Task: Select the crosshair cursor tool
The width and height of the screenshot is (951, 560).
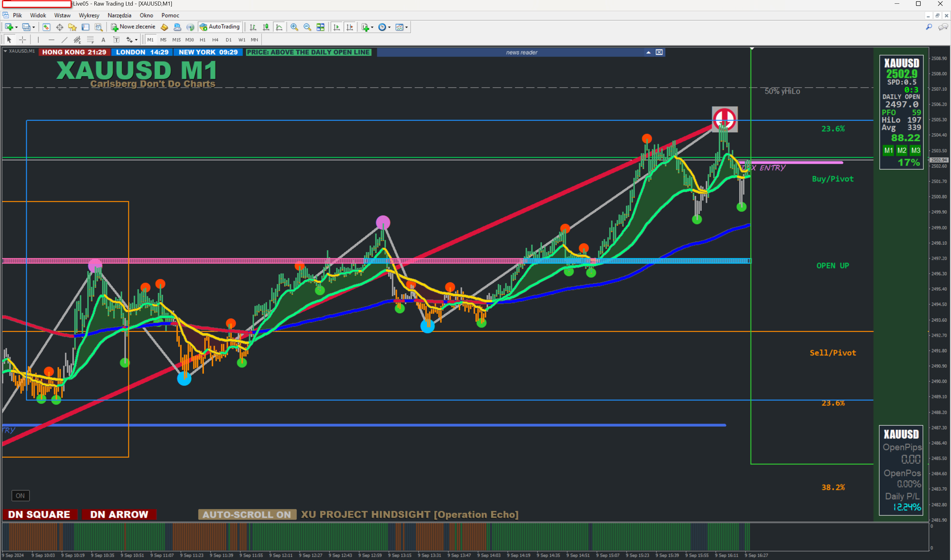Action: point(23,40)
